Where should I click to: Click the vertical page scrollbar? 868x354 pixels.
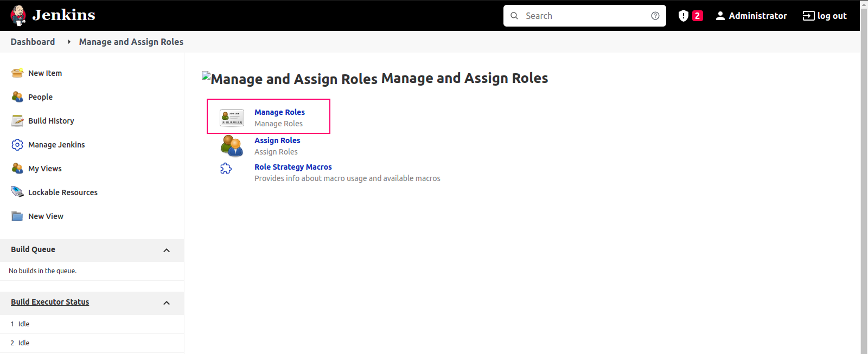(864, 177)
